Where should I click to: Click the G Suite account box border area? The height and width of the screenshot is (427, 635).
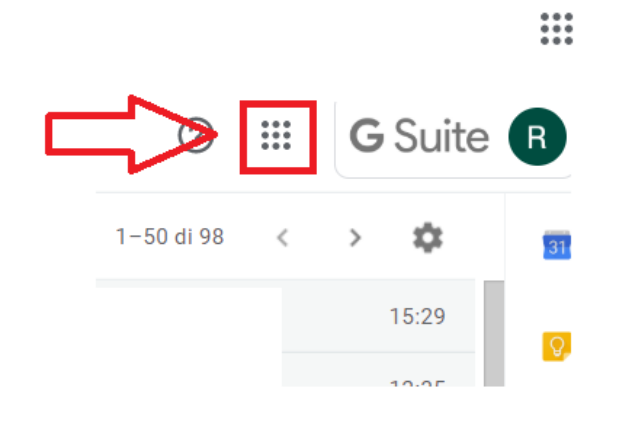pos(453,139)
